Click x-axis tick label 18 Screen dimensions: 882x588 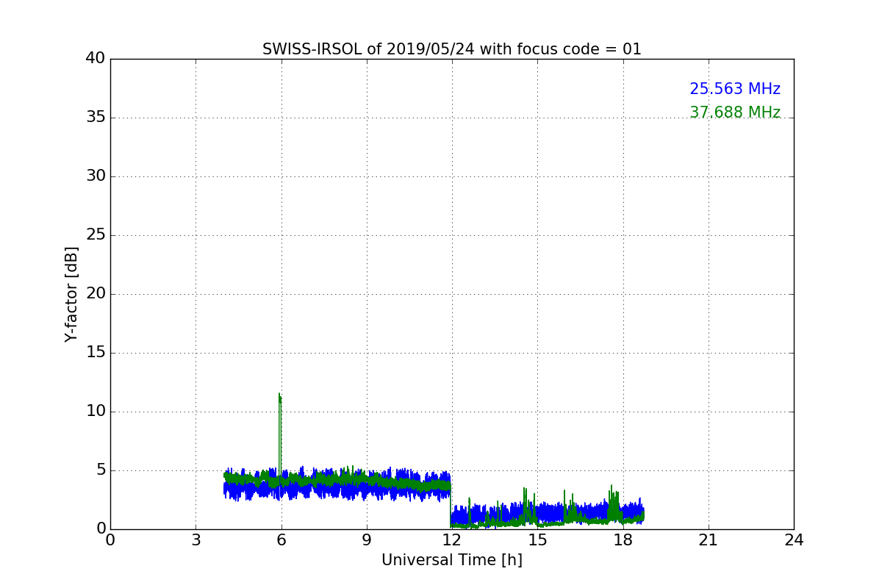pyautogui.click(x=623, y=540)
